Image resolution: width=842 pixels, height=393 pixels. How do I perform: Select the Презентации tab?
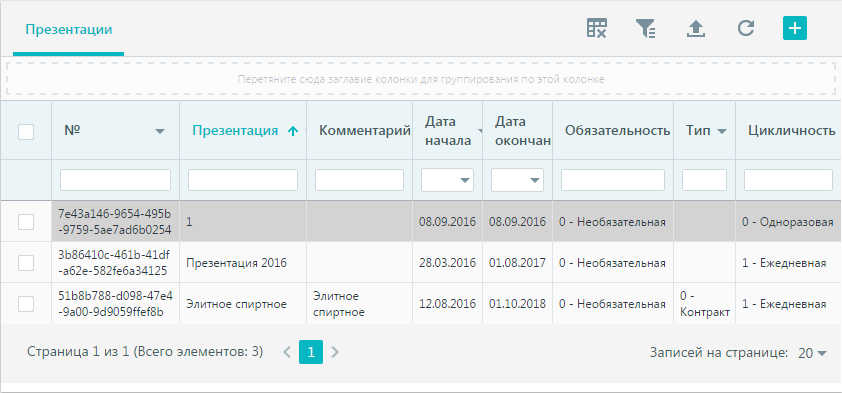coord(69,29)
